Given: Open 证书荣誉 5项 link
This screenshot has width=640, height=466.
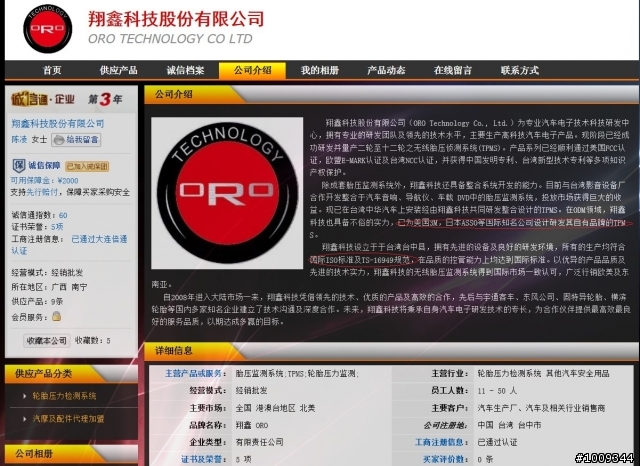Looking at the screenshot, I should pyautogui.click(x=57, y=226).
